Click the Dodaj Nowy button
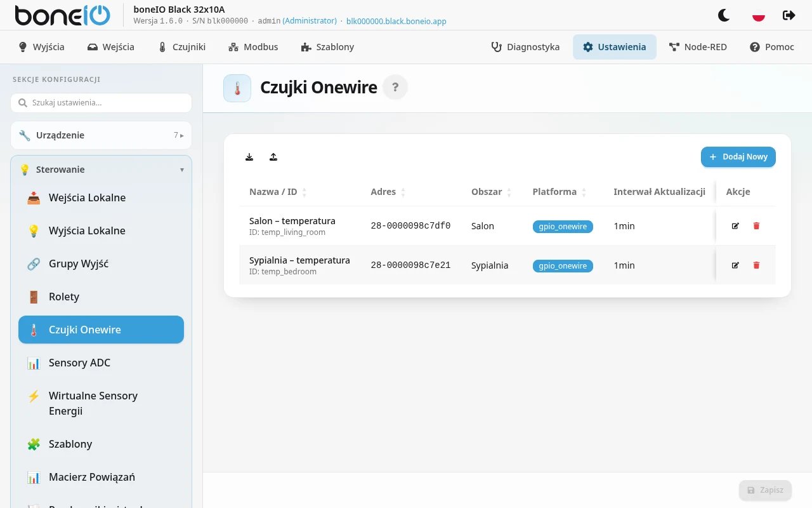Screen dimensions: 812x508 [x=738, y=157]
